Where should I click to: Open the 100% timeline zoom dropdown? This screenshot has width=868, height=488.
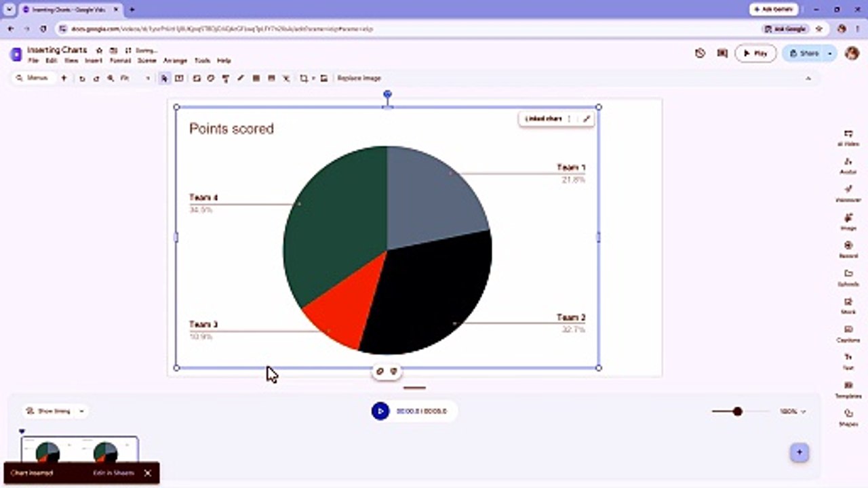[792, 411]
